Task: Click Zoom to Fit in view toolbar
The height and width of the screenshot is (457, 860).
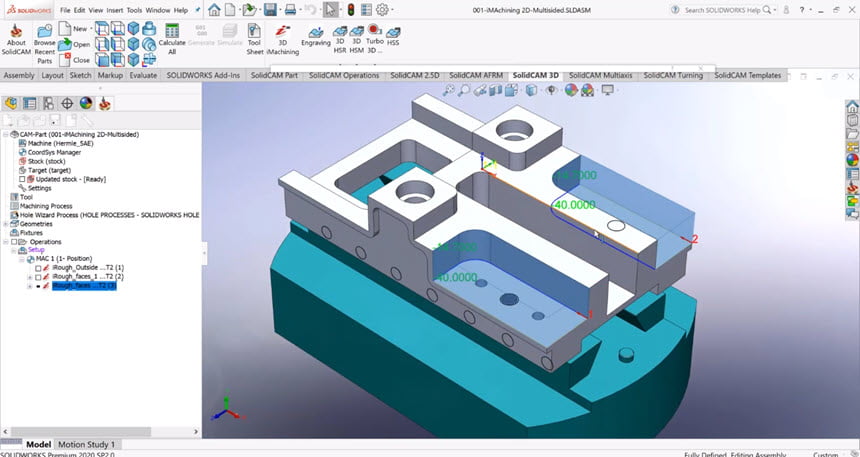Action: (x=449, y=90)
